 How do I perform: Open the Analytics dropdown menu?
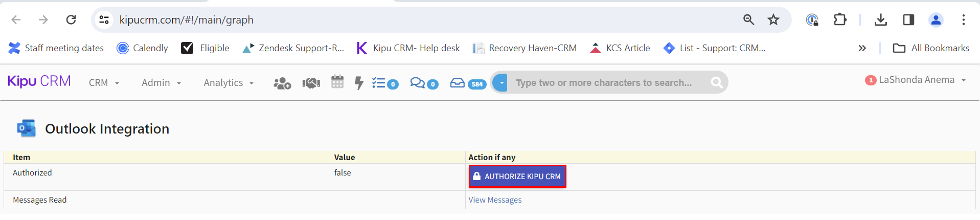click(x=229, y=83)
